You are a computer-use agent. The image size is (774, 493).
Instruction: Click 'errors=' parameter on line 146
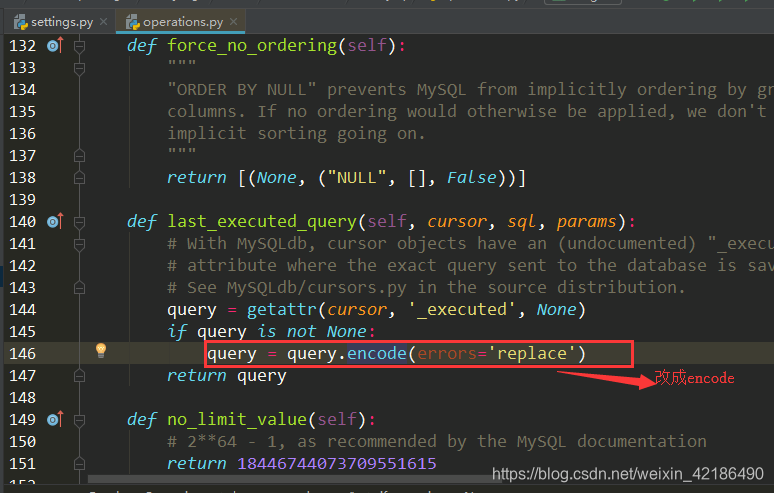click(452, 353)
